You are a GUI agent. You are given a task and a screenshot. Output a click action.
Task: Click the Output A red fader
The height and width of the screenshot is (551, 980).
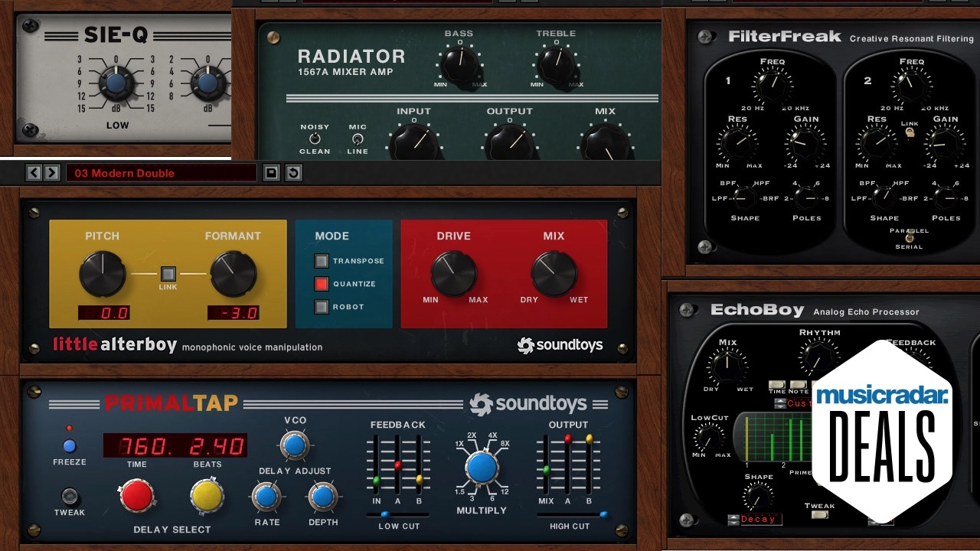tap(567, 439)
